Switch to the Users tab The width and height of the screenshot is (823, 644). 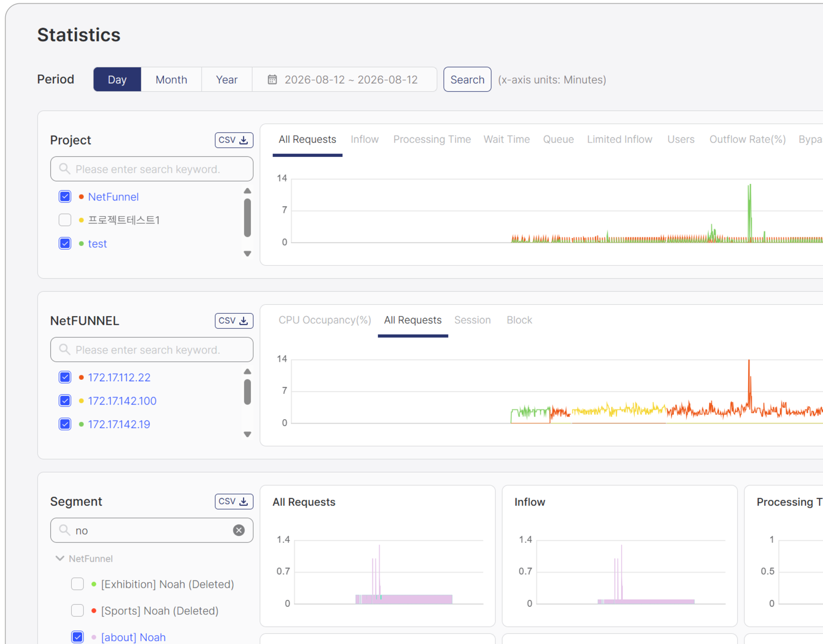point(681,140)
